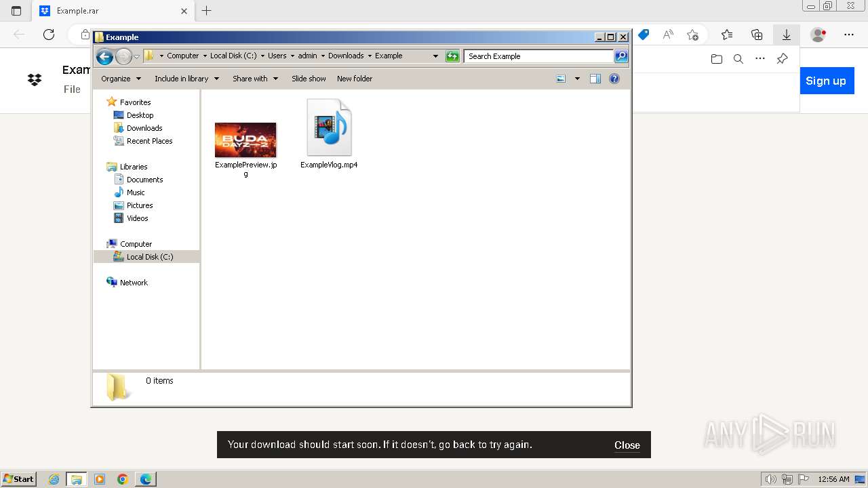Screen dimensions: 868x488
Task: Click Downloads in the address breadcrumb
Action: tap(346, 56)
